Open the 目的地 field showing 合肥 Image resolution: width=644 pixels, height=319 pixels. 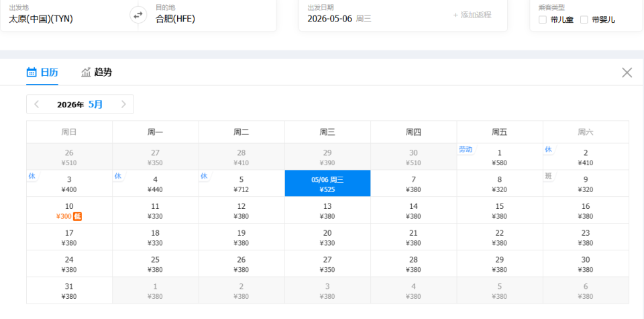(x=207, y=15)
